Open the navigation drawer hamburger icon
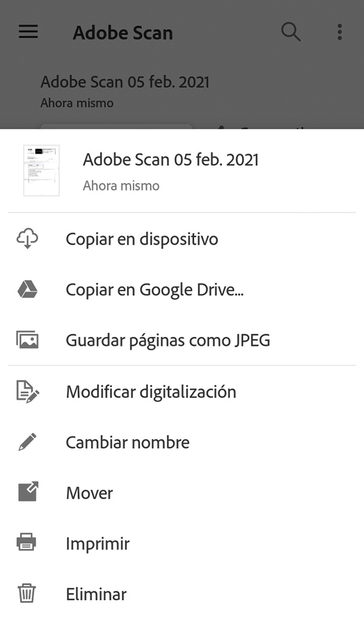Screen dimensions: 364x627 pos(27,32)
